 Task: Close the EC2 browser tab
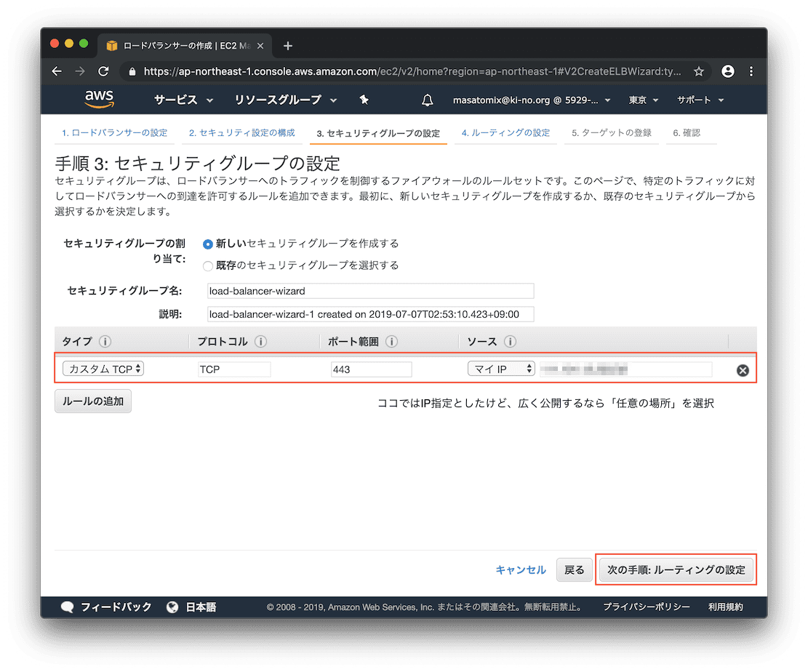click(x=260, y=46)
